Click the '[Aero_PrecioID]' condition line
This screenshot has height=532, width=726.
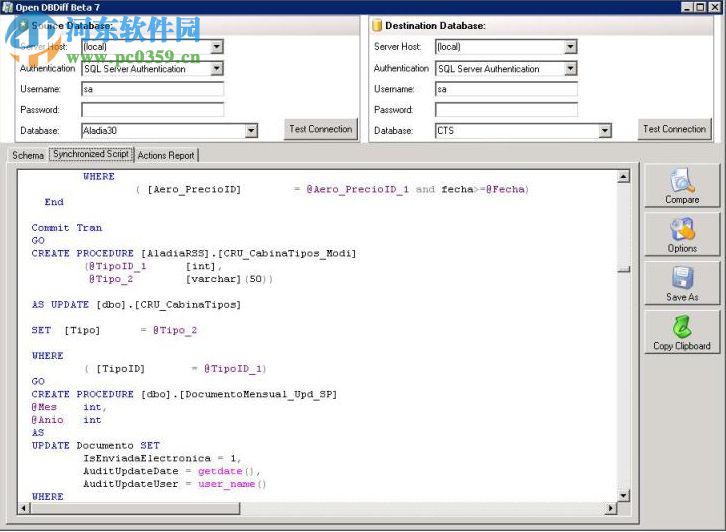[332, 189]
